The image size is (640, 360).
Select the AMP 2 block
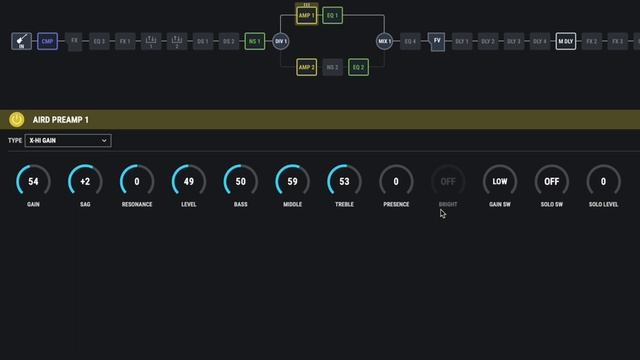point(307,67)
